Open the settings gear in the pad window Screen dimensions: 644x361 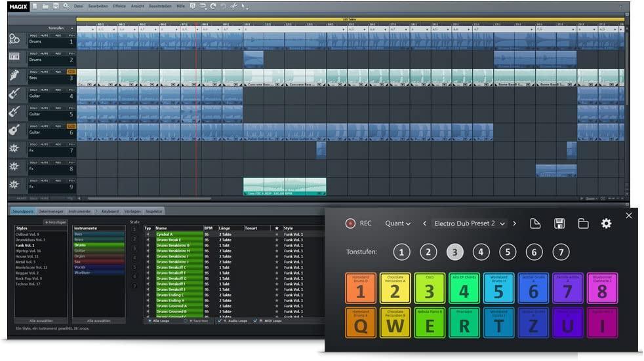click(x=606, y=223)
